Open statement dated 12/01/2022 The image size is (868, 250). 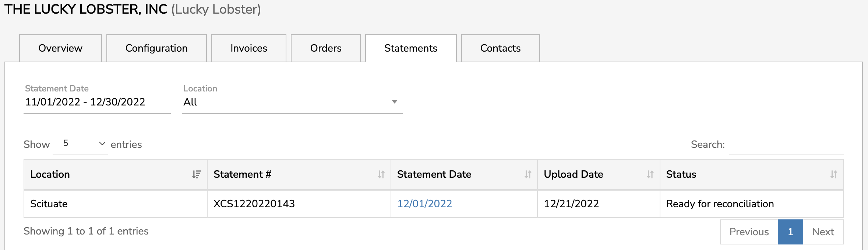pos(424,203)
